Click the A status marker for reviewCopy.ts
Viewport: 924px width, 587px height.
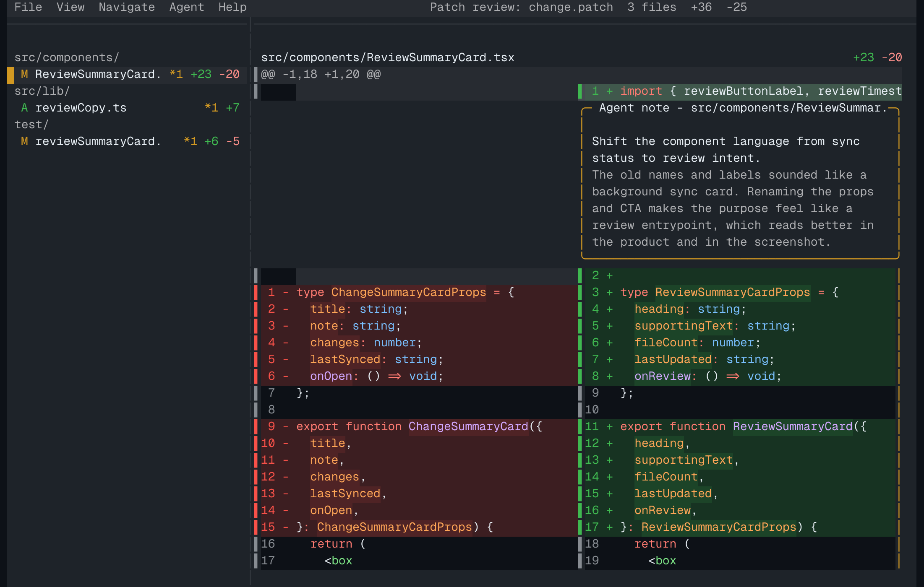tap(24, 108)
